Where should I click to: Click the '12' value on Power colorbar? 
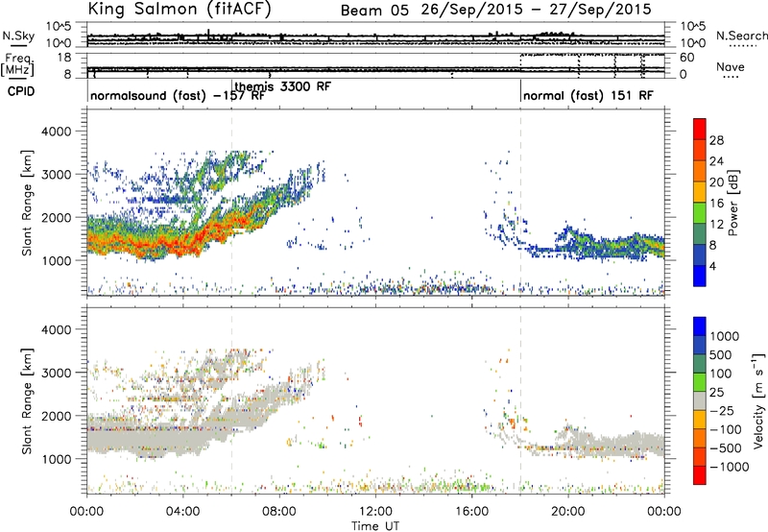point(716,225)
